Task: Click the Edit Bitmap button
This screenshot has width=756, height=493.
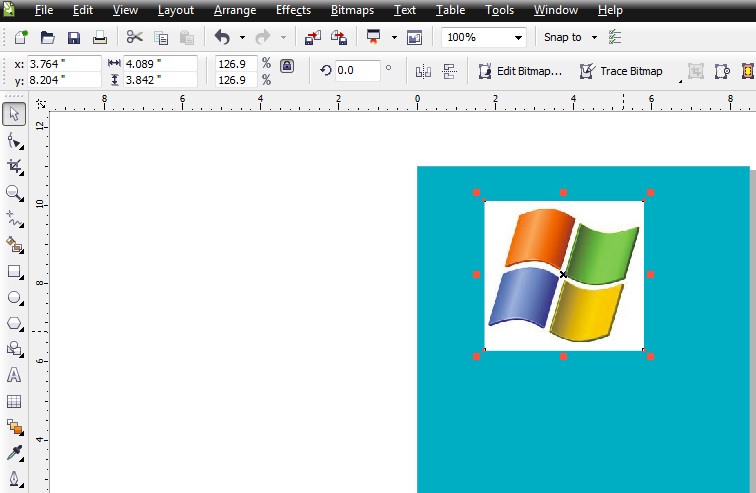Action: (520, 71)
